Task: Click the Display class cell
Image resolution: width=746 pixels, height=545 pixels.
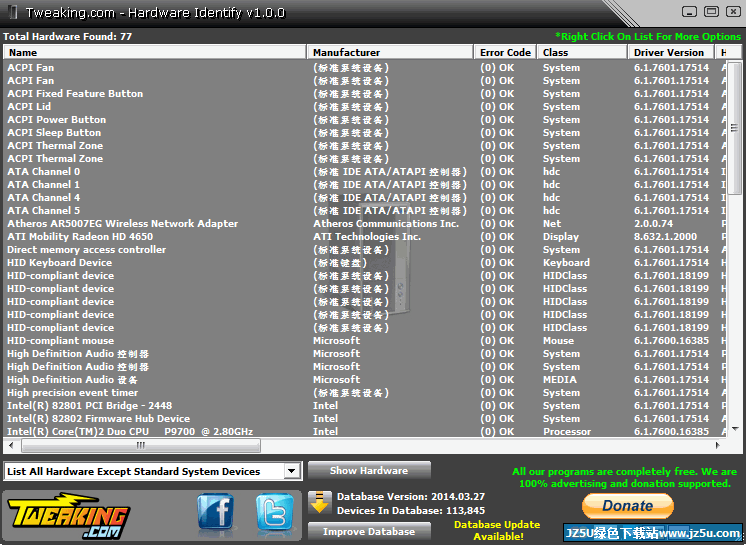Action: point(561,236)
